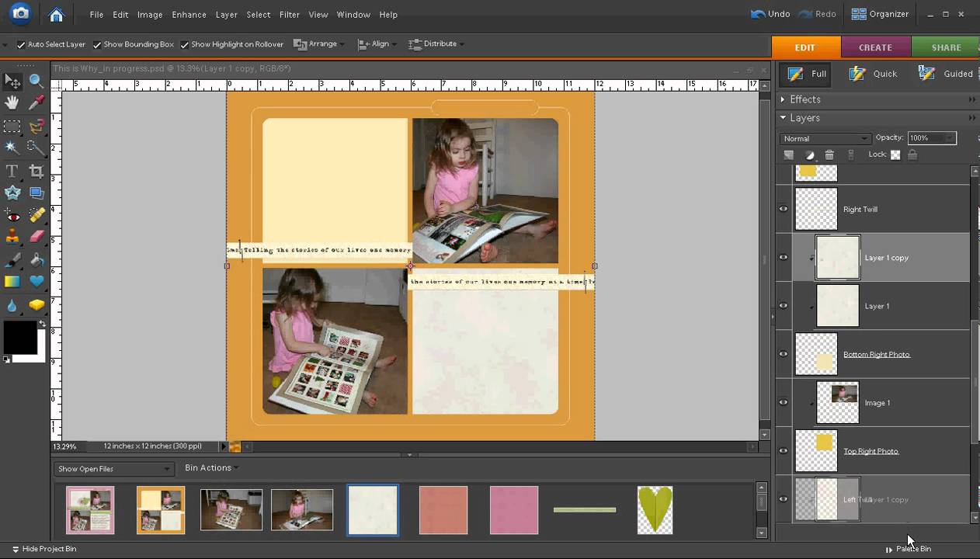
Task: Click the Undo button
Action: tap(770, 14)
